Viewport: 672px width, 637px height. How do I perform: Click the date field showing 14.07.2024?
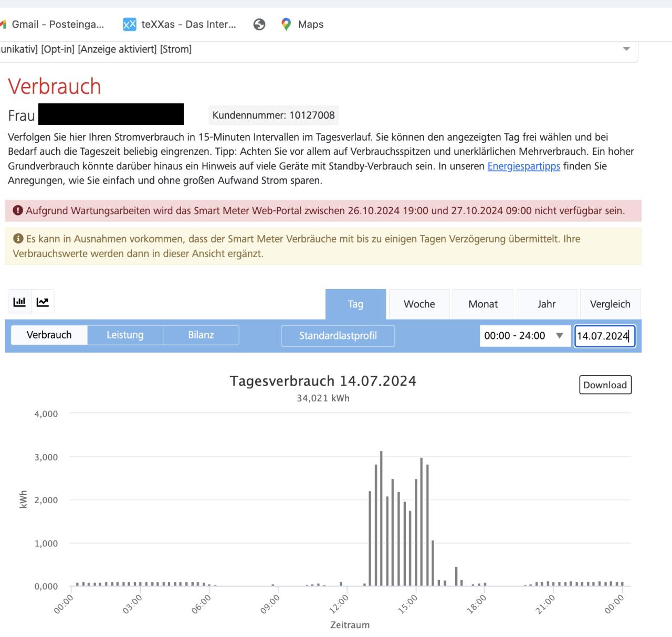pyautogui.click(x=605, y=336)
